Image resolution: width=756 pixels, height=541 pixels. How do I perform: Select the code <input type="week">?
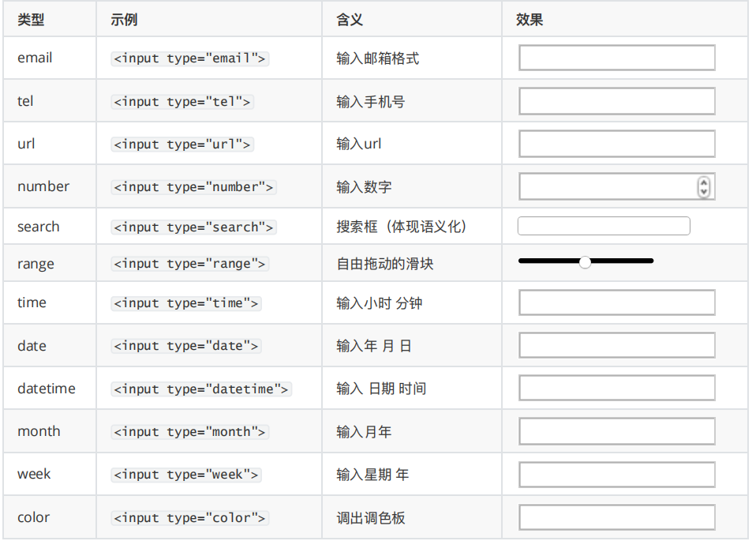186,475
